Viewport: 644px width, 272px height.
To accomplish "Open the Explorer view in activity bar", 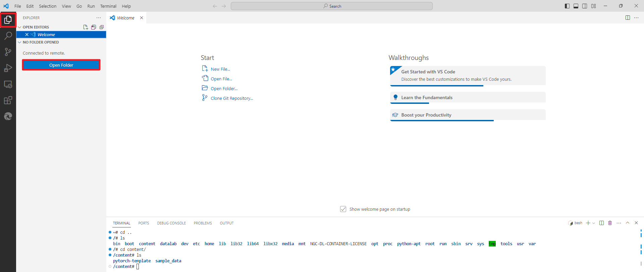I will (x=8, y=20).
